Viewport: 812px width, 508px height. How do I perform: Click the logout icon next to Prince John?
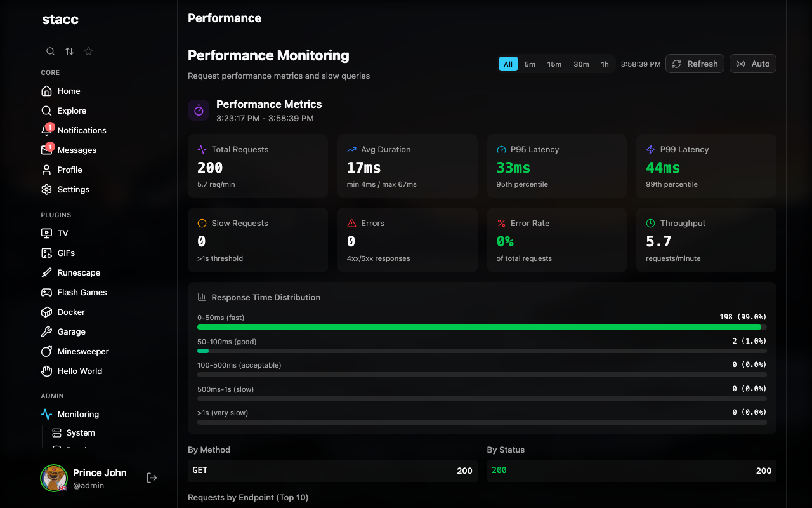pyautogui.click(x=152, y=478)
